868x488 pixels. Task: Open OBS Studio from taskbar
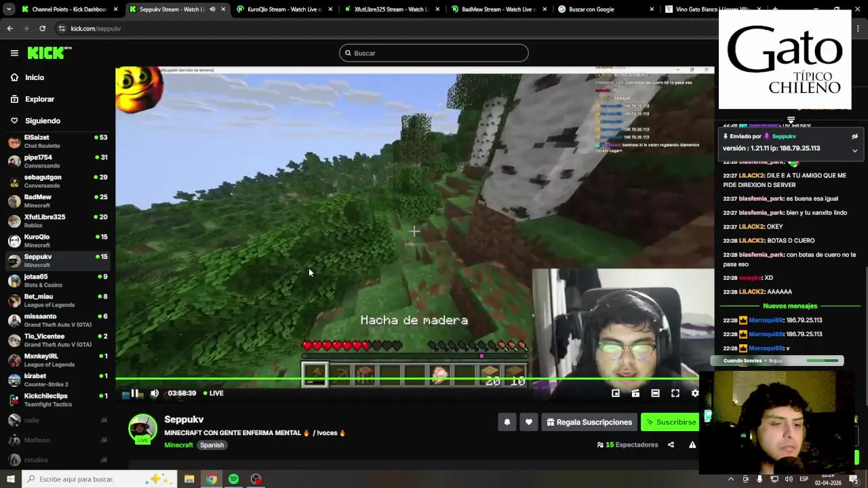point(256,479)
